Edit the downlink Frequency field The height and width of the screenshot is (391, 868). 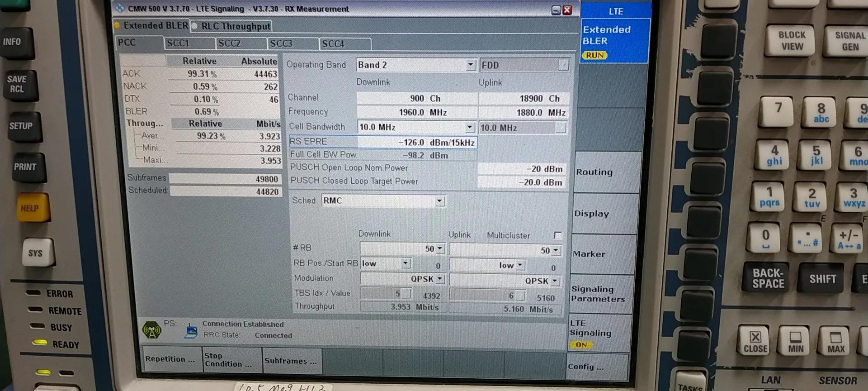(x=417, y=112)
